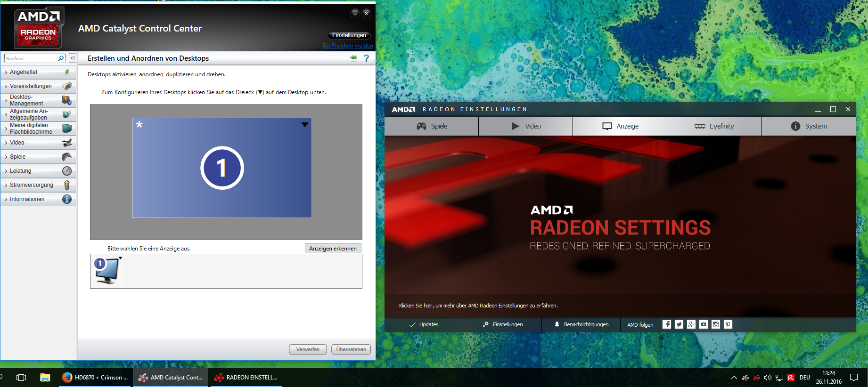Click the Desktop-Management sidebar icon
868x387 pixels.
click(x=67, y=100)
